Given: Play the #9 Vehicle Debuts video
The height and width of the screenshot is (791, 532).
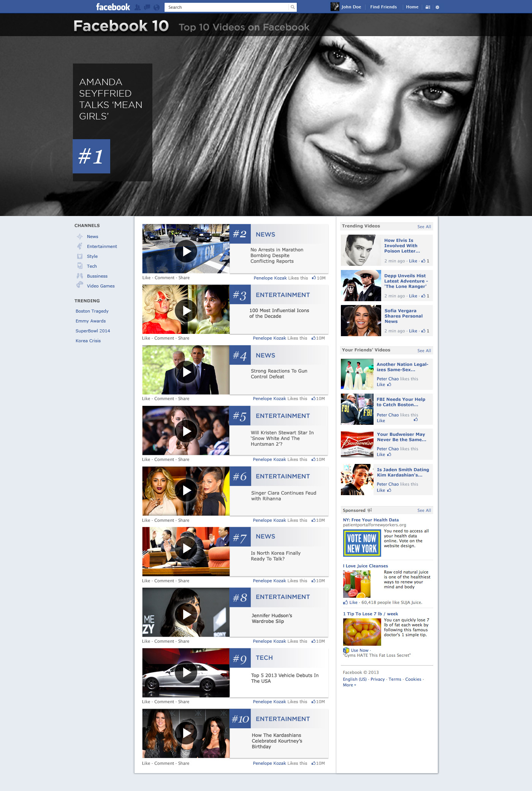Looking at the screenshot, I should pos(186,672).
